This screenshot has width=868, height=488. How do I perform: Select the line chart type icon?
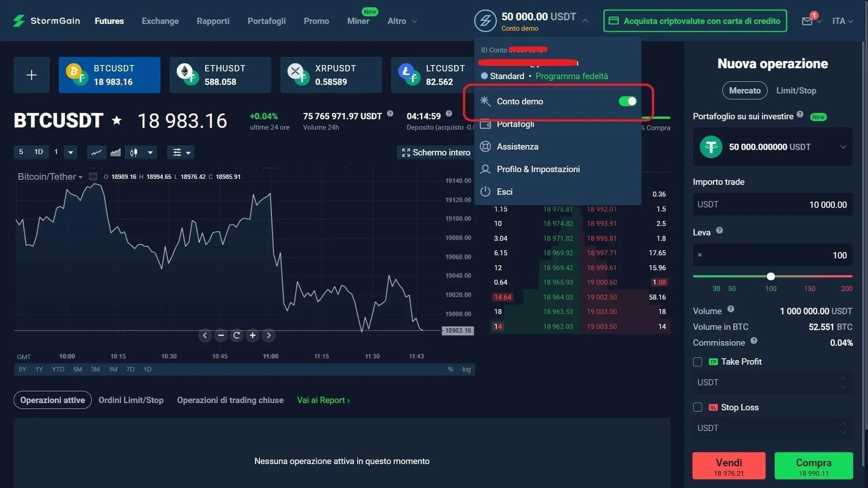96,152
